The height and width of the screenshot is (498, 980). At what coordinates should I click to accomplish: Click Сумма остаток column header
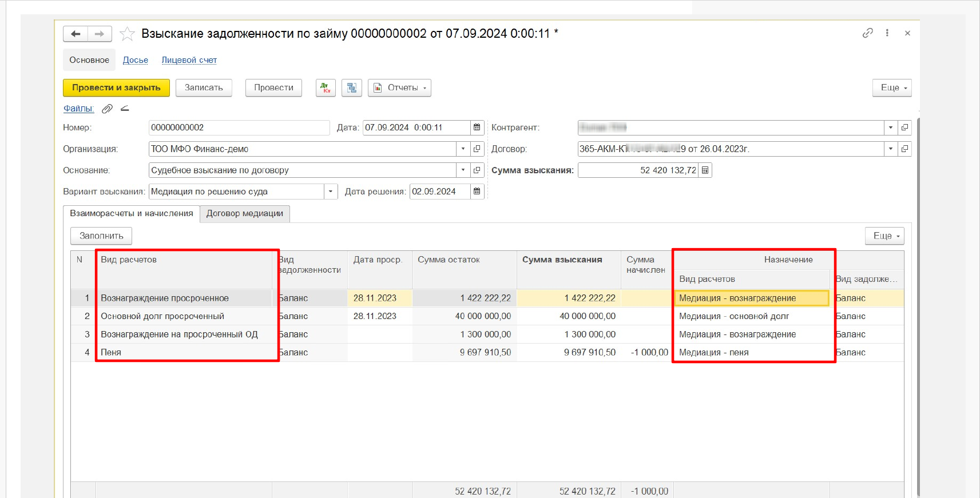click(x=464, y=269)
